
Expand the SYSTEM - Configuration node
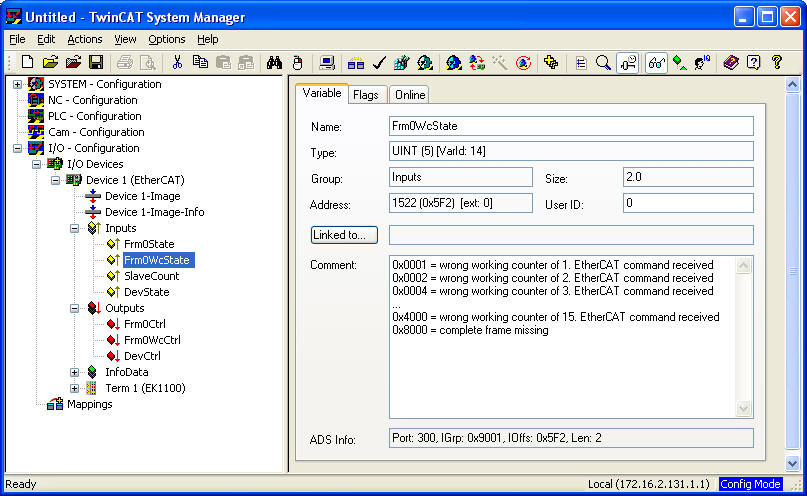click(x=18, y=84)
